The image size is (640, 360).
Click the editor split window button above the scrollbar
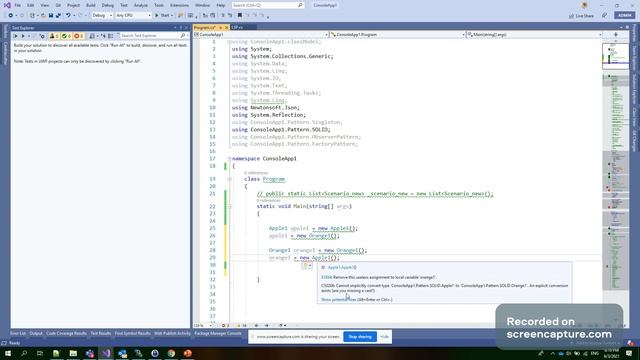pos(616,35)
